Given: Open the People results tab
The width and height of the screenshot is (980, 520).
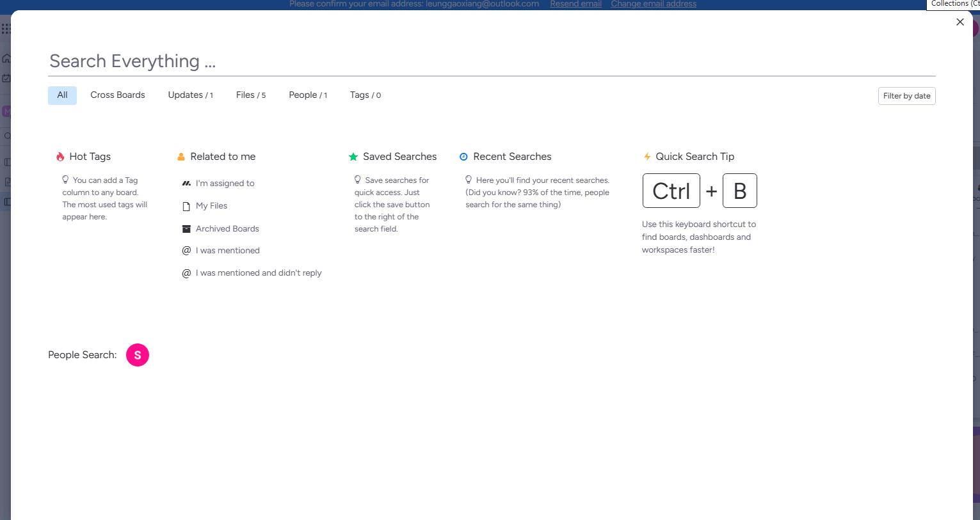Looking at the screenshot, I should tap(307, 95).
